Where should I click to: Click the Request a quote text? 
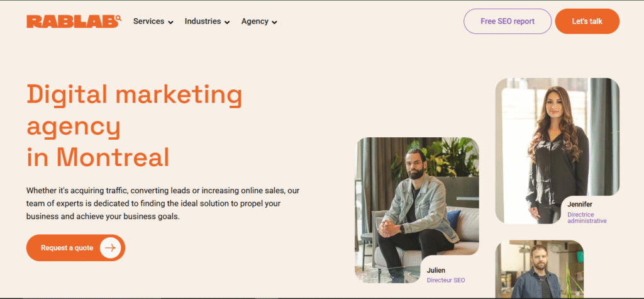coord(67,248)
